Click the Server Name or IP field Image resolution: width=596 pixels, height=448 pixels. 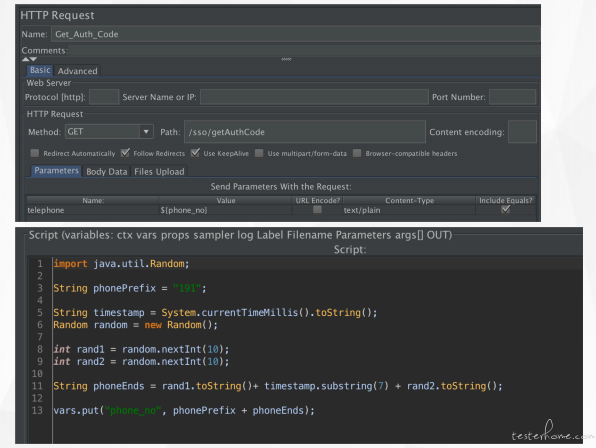pyautogui.click(x=314, y=97)
